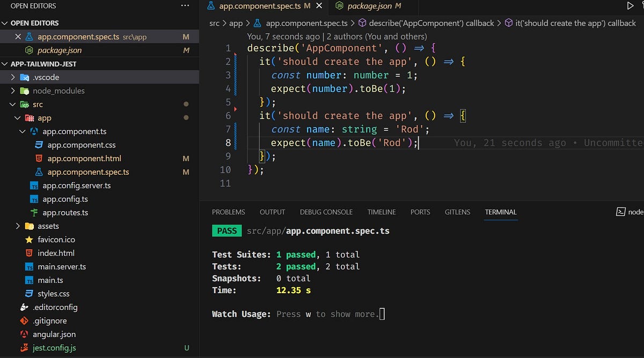Click the node terminal icon in the panel

pyautogui.click(x=620, y=212)
